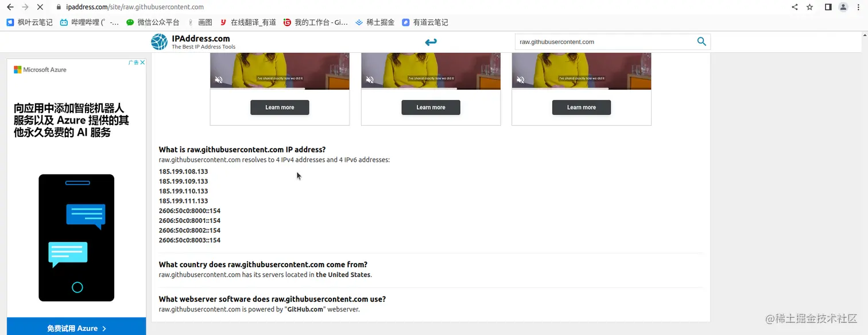Click IPv6 address 2606:50c0:8000::154
This screenshot has height=335, width=868.
(x=190, y=211)
